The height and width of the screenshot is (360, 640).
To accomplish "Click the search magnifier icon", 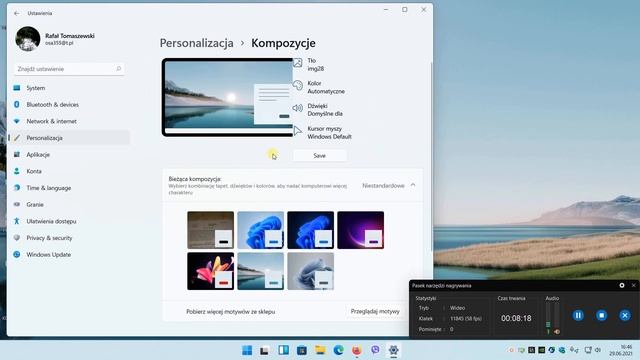I will click(x=118, y=69).
